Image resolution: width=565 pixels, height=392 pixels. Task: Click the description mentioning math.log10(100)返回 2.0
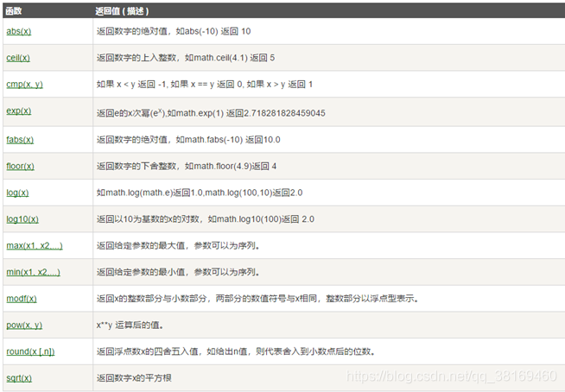pos(205,219)
